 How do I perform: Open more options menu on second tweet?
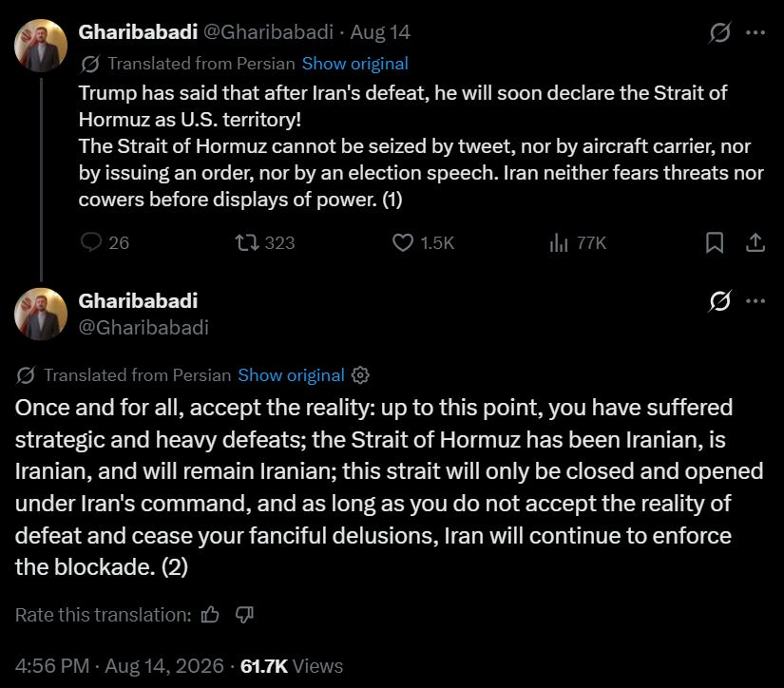[x=755, y=301]
